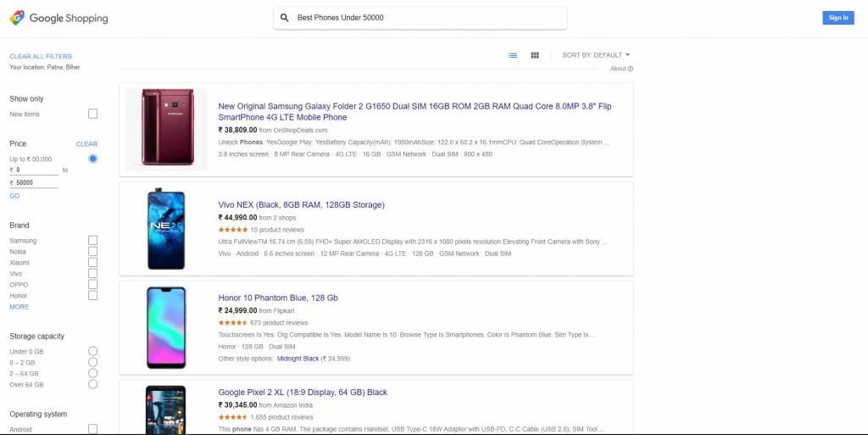Select Under 0 GB storage option
This screenshot has height=435, width=868.
point(93,351)
